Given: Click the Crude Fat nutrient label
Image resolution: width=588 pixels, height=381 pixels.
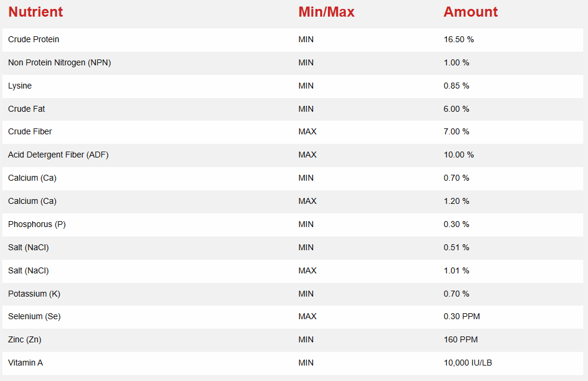Looking at the screenshot, I should point(27,109).
